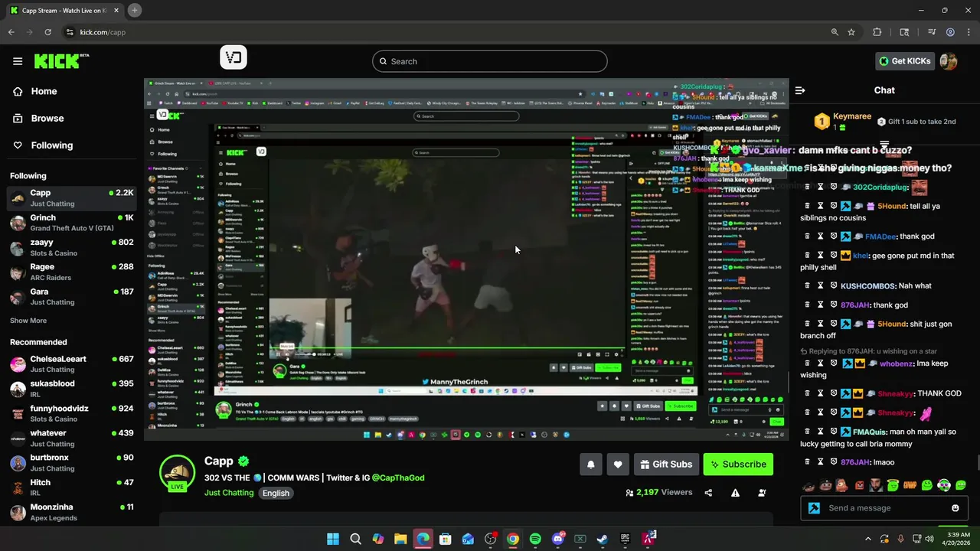Click Gift Subs button
The height and width of the screenshot is (551, 980).
(666, 465)
